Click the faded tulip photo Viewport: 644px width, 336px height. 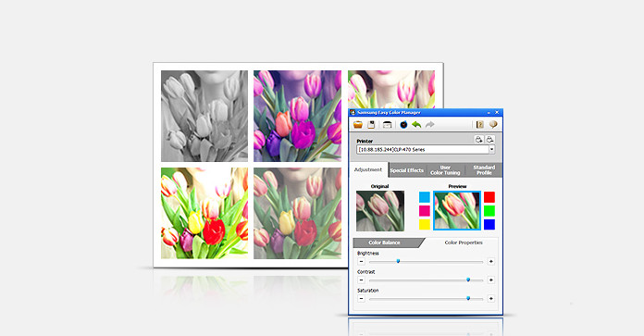[297, 213]
